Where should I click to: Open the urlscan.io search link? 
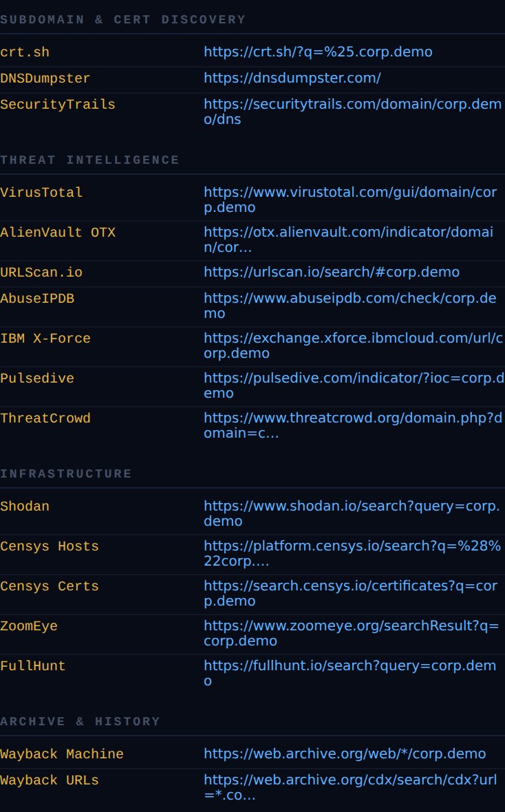[332, 272]
